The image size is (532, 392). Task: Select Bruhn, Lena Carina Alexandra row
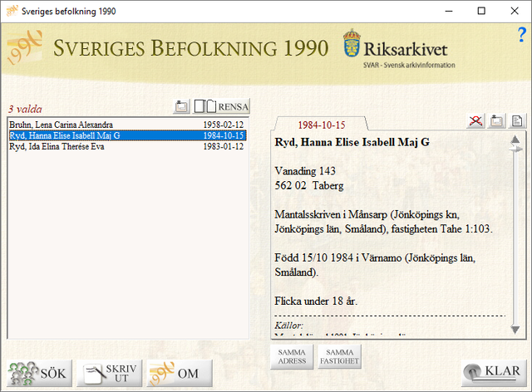click(127, 125)
